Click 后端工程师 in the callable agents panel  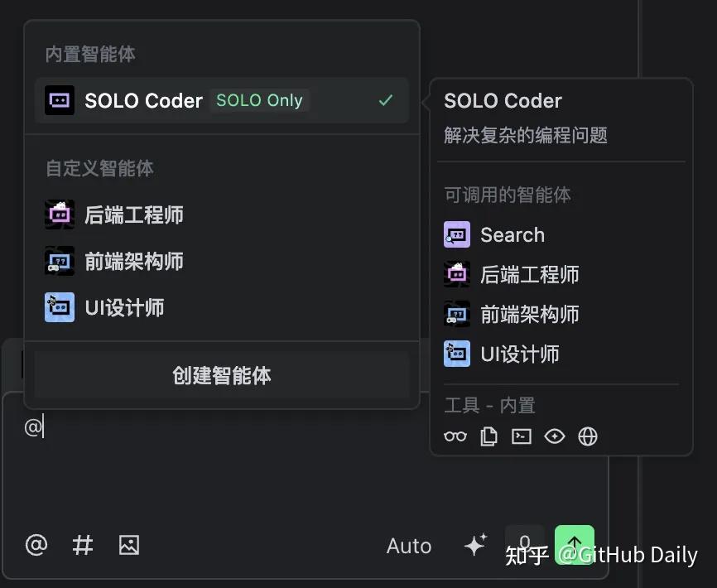coord(528,274)
